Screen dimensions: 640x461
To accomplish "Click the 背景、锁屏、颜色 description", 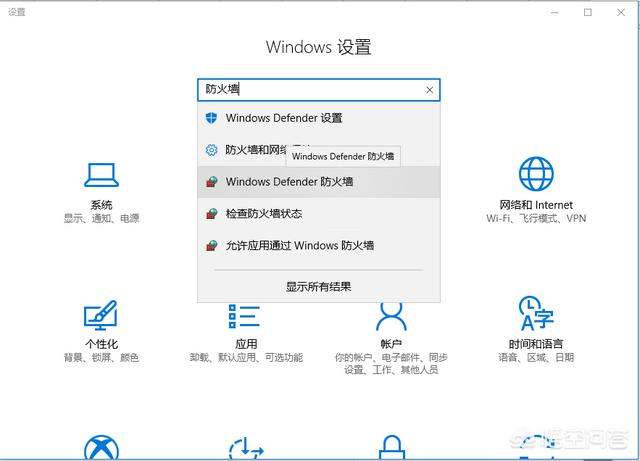I will point(101,358).
